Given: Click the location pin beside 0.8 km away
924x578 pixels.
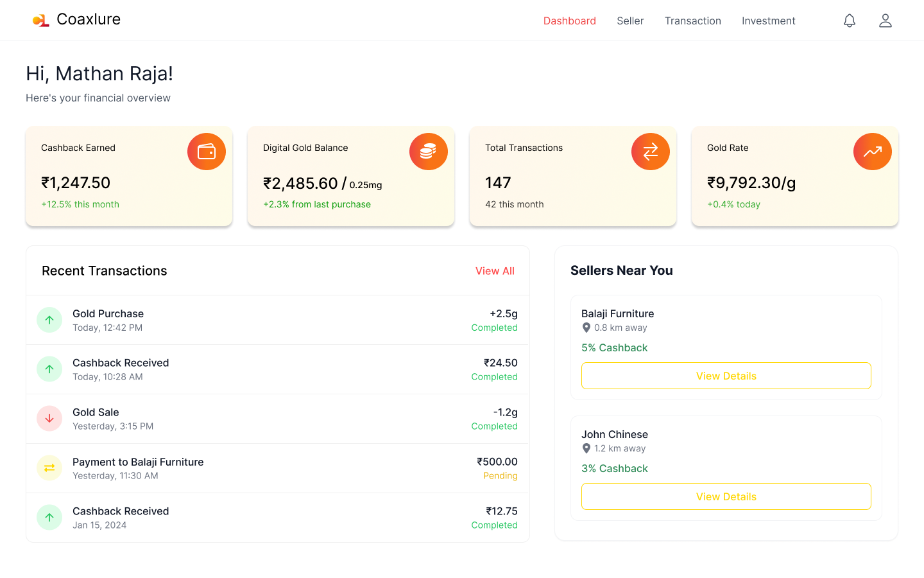Looking at the screenshot, I should (x=586, y=328).
